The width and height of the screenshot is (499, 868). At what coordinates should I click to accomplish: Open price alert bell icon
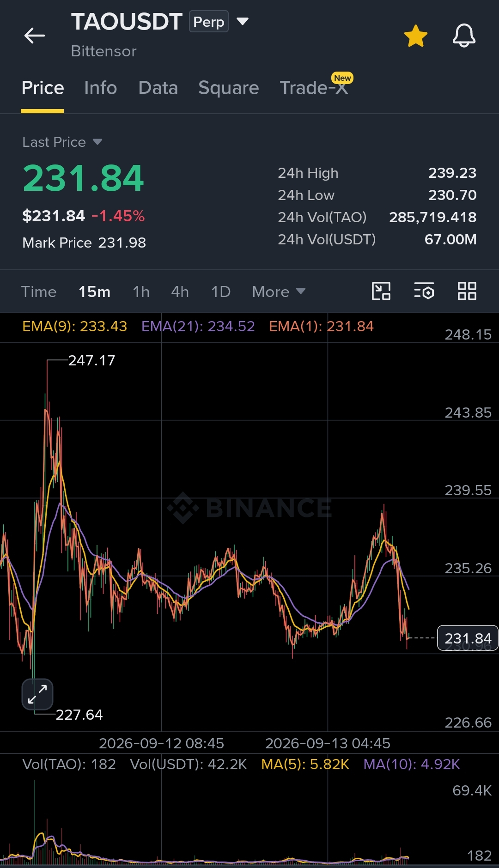point(464,36)
